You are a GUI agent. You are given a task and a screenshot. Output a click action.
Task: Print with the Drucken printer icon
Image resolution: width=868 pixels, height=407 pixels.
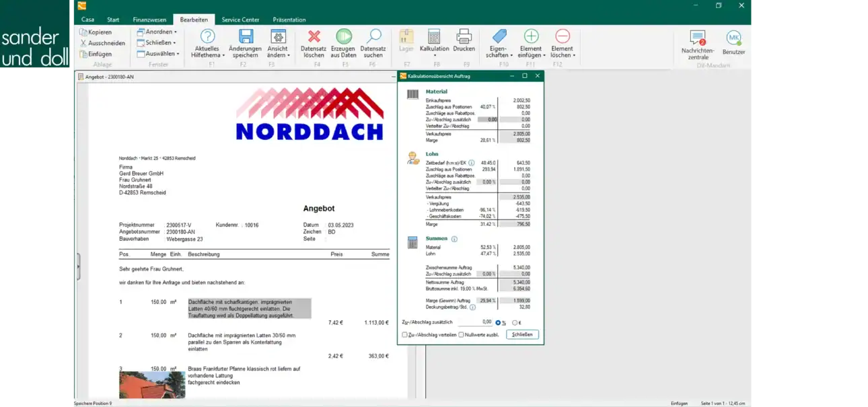(x=464, y=36)
